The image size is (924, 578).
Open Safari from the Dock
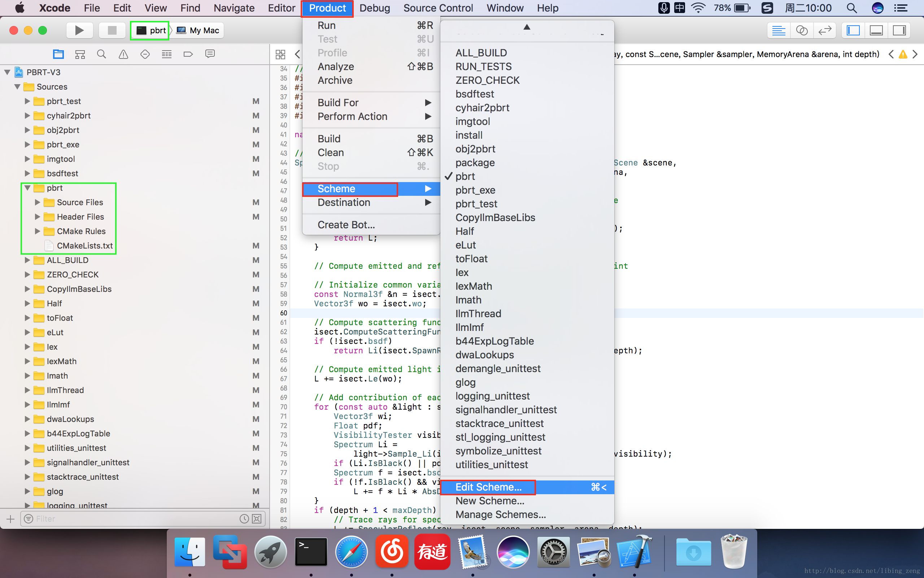351,552
